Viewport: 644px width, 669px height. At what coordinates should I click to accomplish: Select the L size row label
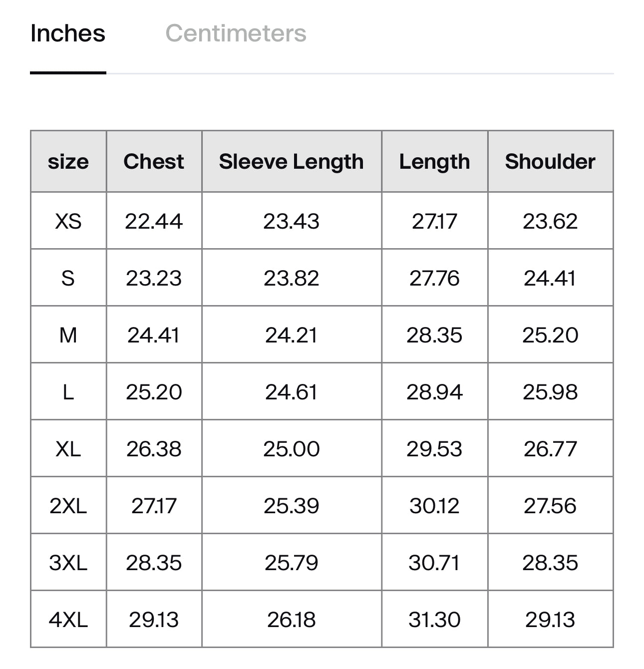[x=68, y=392]
